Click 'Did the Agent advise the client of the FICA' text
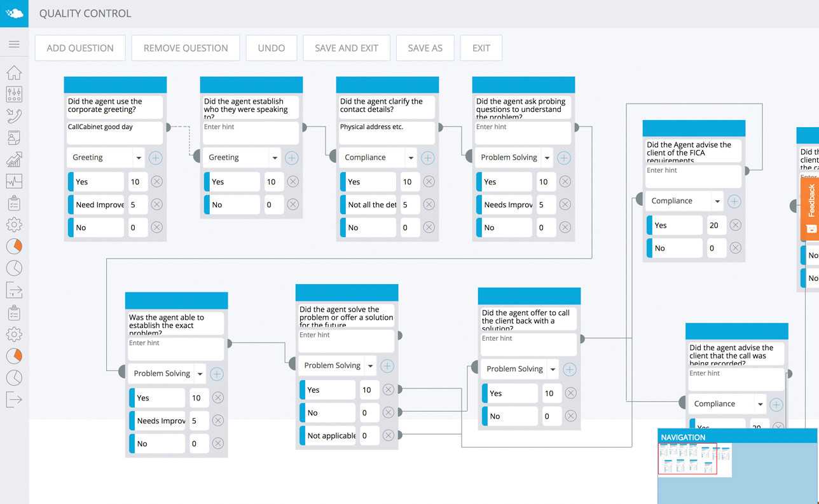819x504 pixels. tap(693, 150)
